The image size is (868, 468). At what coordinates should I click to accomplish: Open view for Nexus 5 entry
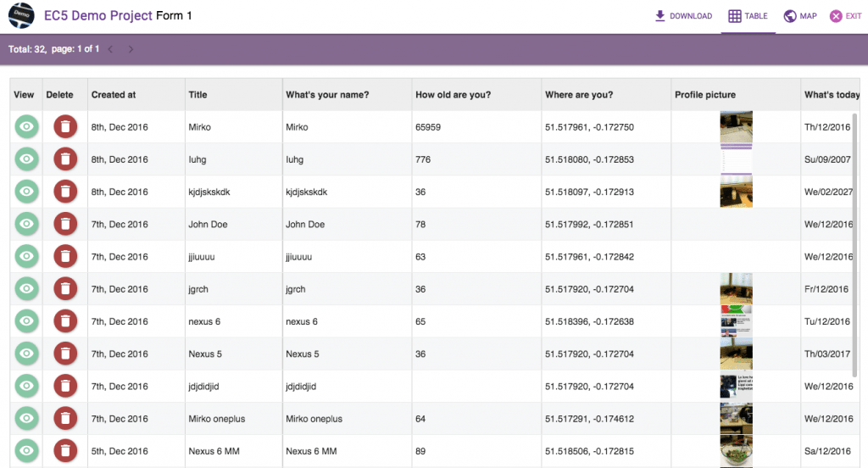tap(26, 354)
